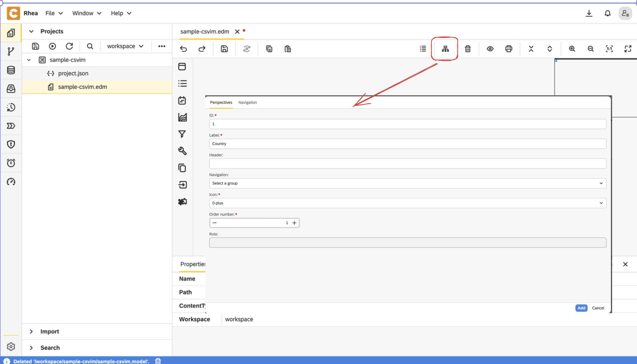Viewport: 637px width, 364px height.
Task: Open the Icon dropdown showing 0-plus
Action: [x=408, y=203]
